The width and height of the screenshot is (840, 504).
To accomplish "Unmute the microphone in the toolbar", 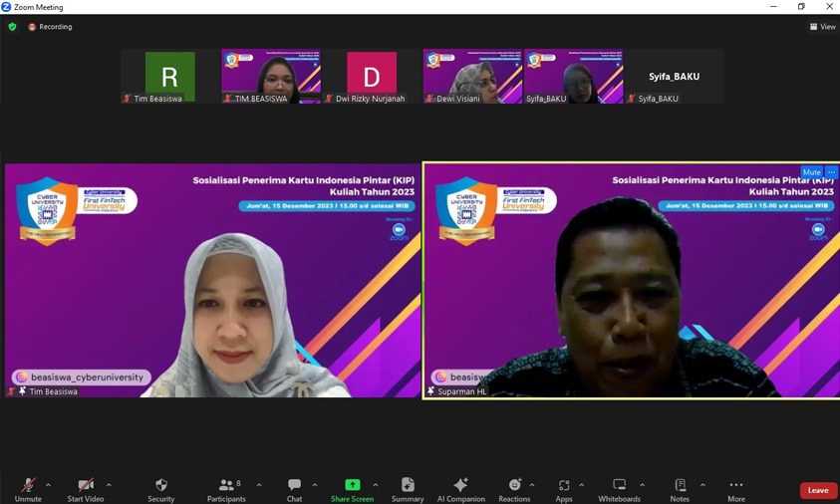I will pyautogui.click(x=28, y=490).
